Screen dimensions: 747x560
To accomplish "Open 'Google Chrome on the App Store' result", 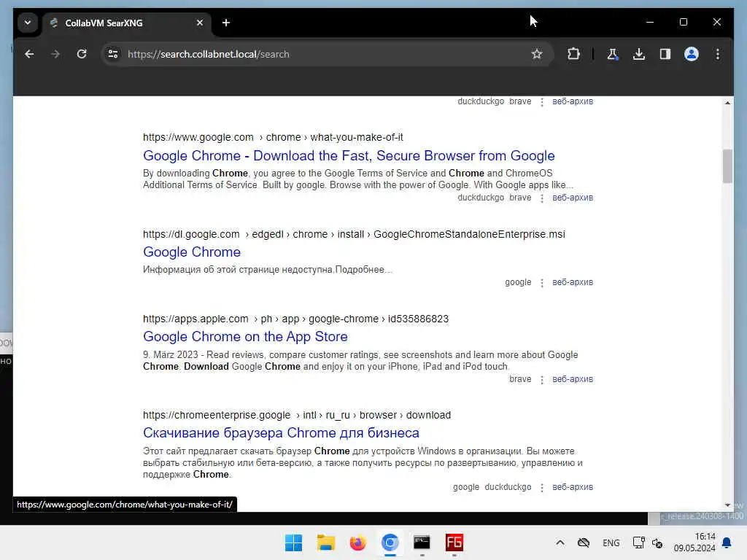I will coord(245,337).
